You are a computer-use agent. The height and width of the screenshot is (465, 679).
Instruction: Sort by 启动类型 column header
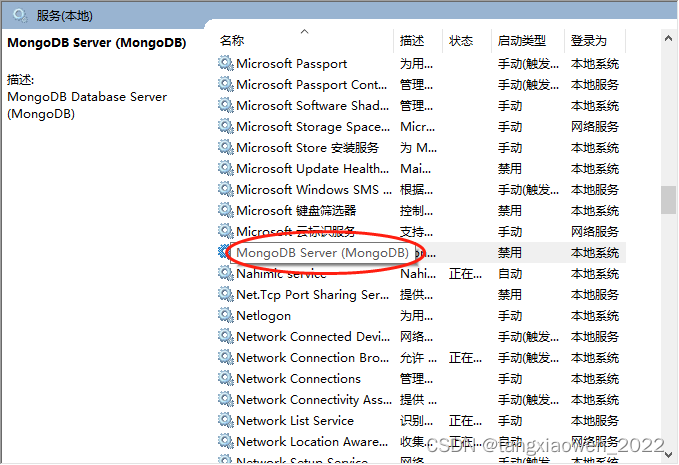[x=522, y=41]
